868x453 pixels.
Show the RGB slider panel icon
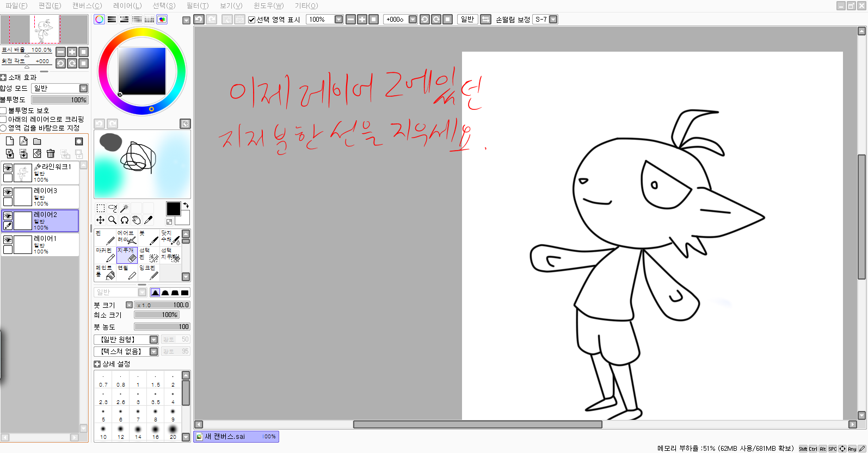click(112, 20)
